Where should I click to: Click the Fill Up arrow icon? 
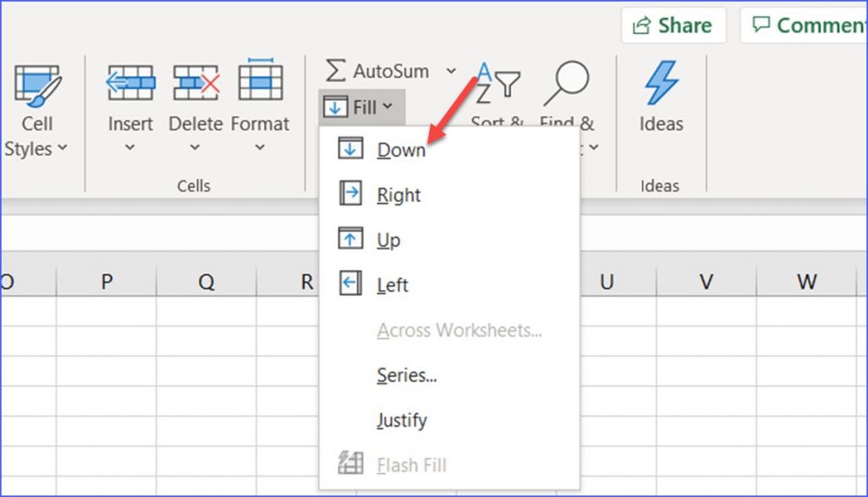click(x=349, y=238)
